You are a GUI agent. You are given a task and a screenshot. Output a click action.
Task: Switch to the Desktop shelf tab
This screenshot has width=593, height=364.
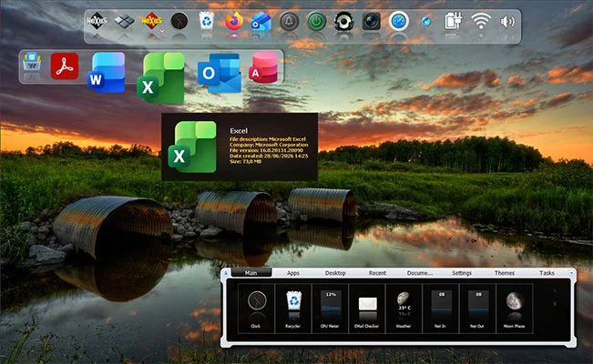click(x=335, y=273)
